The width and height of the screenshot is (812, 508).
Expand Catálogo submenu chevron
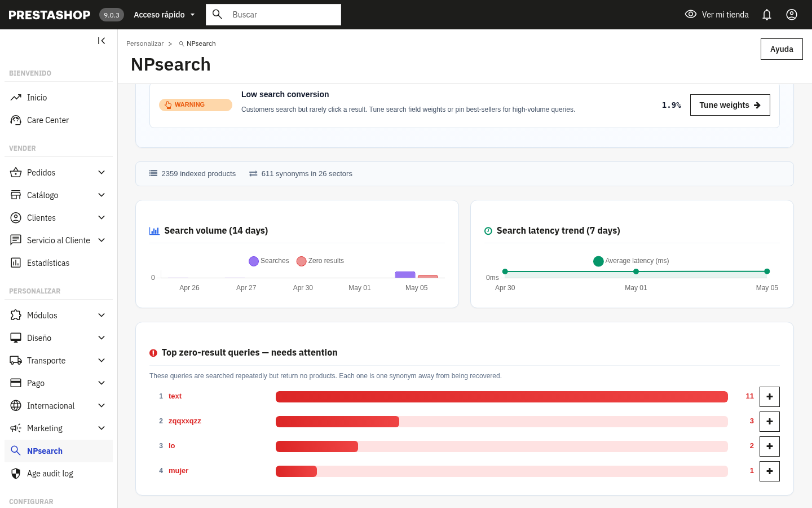[x=101, y=195]
